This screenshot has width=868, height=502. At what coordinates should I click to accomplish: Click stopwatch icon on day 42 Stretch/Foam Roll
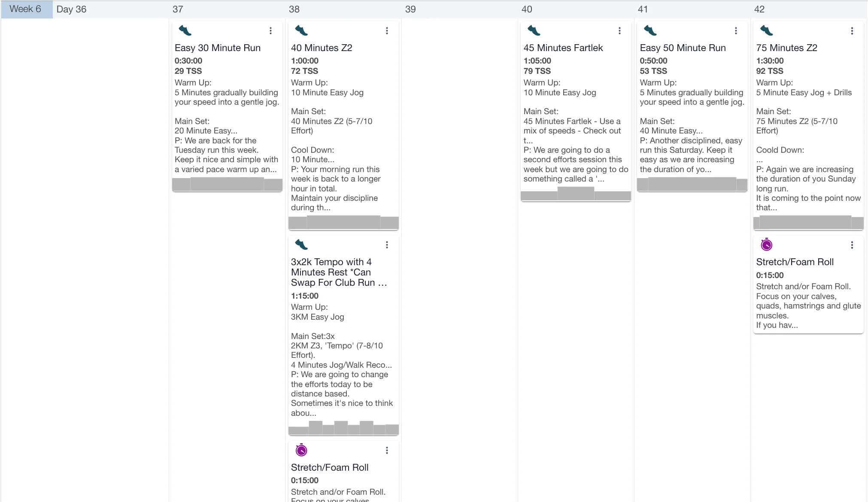767,245
